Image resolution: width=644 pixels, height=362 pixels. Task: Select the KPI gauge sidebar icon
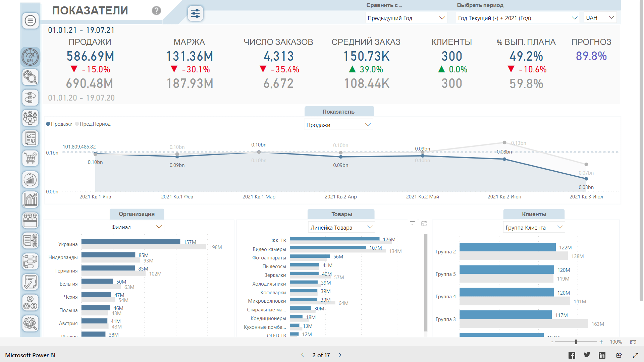point(30,57)
